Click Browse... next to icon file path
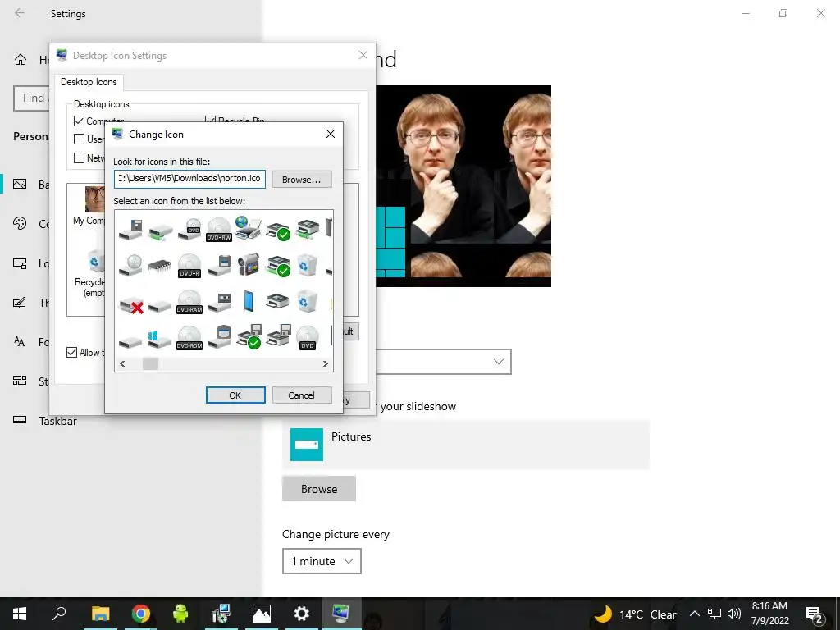 302,180
